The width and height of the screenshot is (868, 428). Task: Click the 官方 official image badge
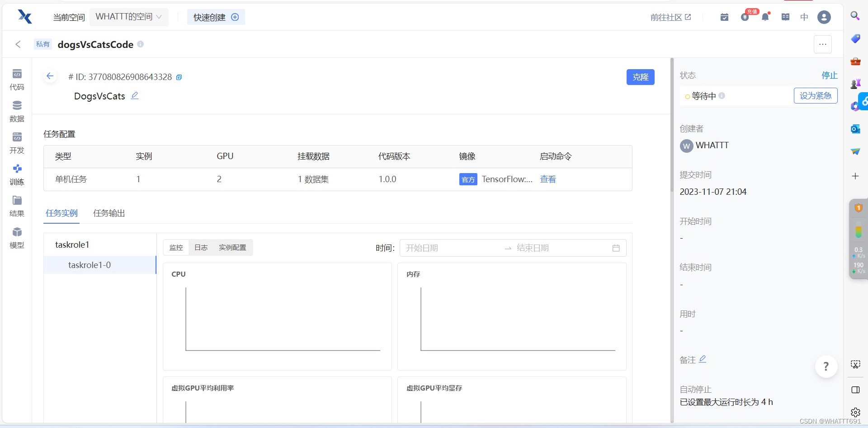click(468, 179)
